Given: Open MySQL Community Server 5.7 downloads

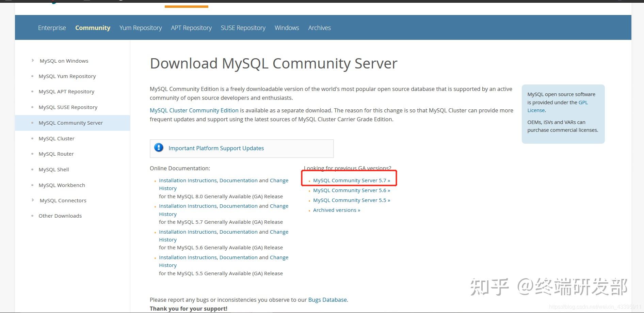Looking at the screenshot, I should pos(351,180).
